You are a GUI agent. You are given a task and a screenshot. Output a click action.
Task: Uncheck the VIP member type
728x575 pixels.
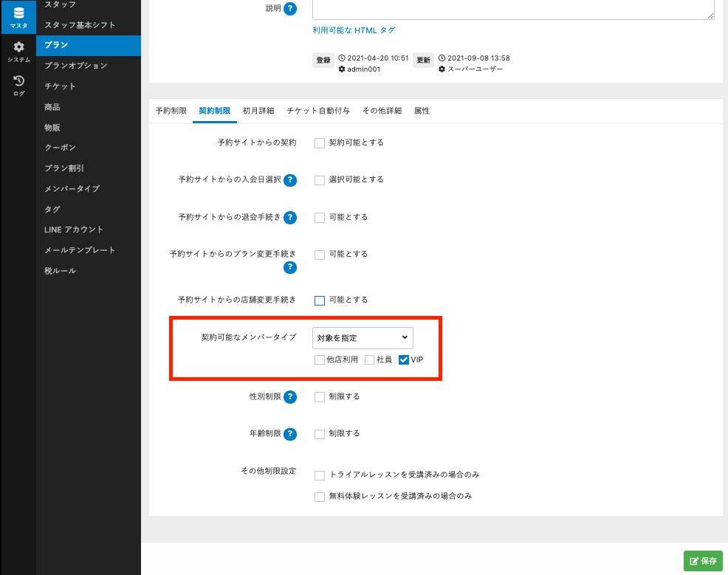(x=404, y=360)
